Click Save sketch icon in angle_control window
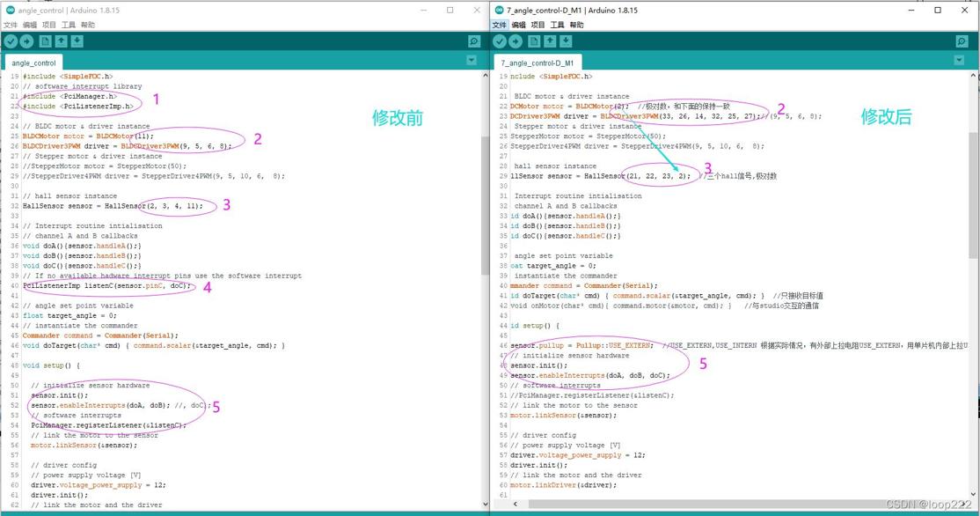The height and width of the screenshot is (516, 980). [77, 41]
